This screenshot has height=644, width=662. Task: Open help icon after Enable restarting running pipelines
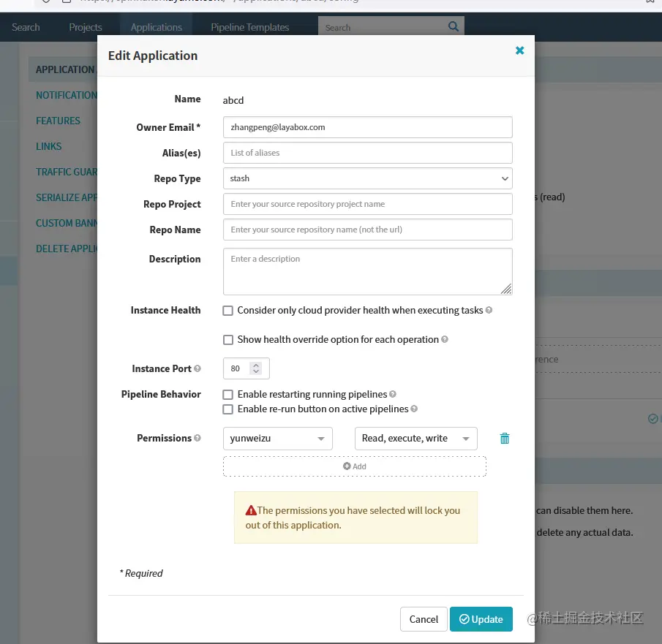tap(393, 394)
